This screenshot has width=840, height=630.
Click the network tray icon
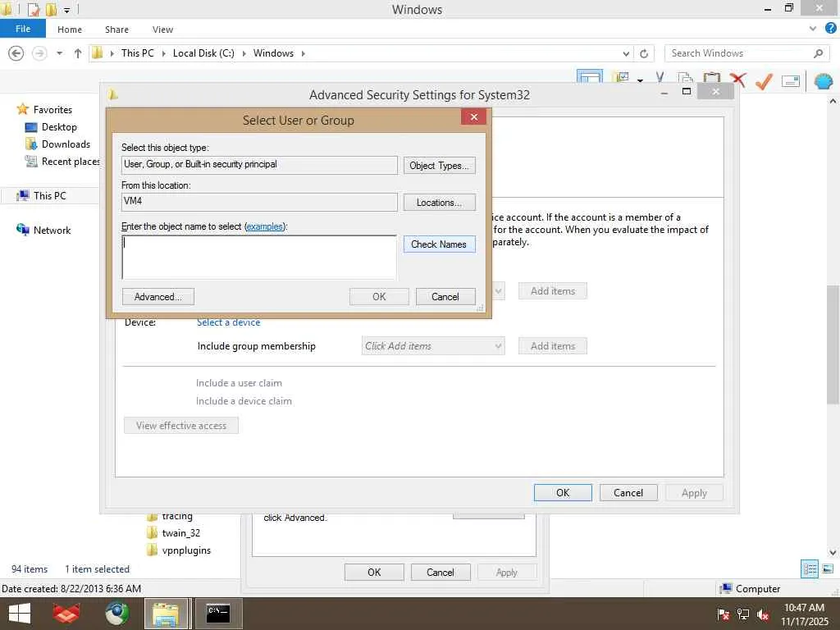[x=743, y=614]
